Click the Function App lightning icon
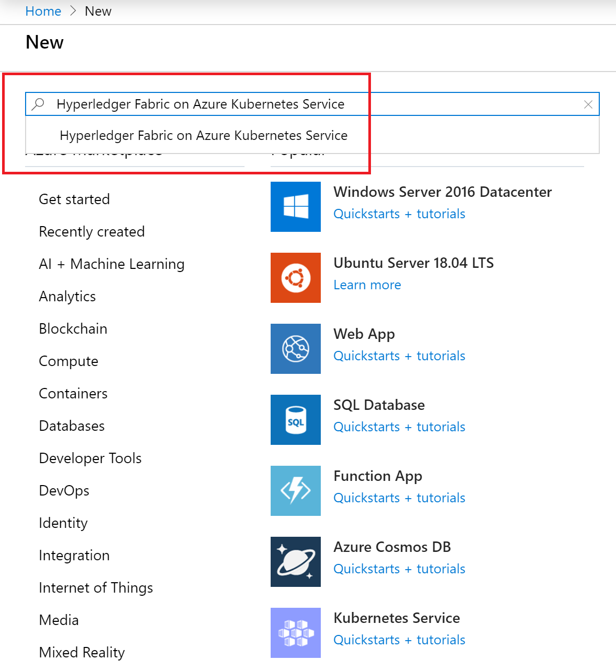Viewport: 616px width, 672px height. pos(296,491)
